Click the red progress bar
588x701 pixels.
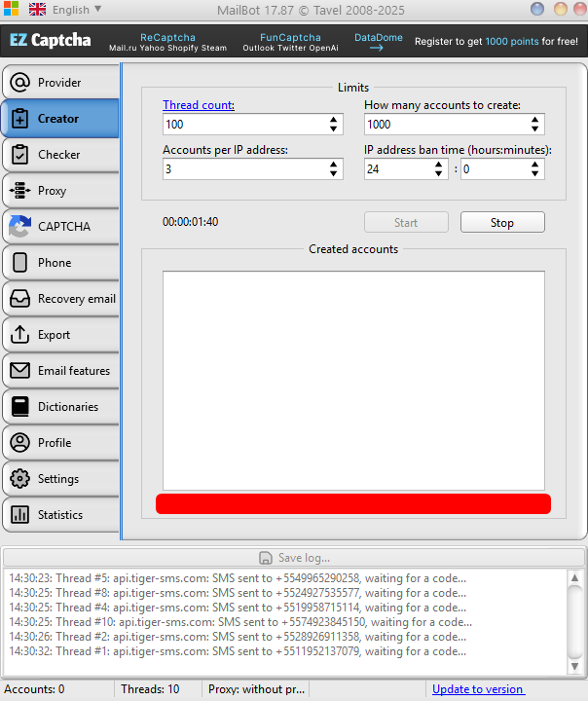[x=353, y=504]
